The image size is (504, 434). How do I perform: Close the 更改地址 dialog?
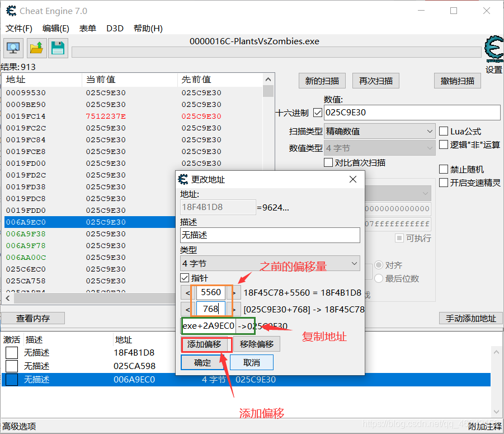tap(353, 179)
